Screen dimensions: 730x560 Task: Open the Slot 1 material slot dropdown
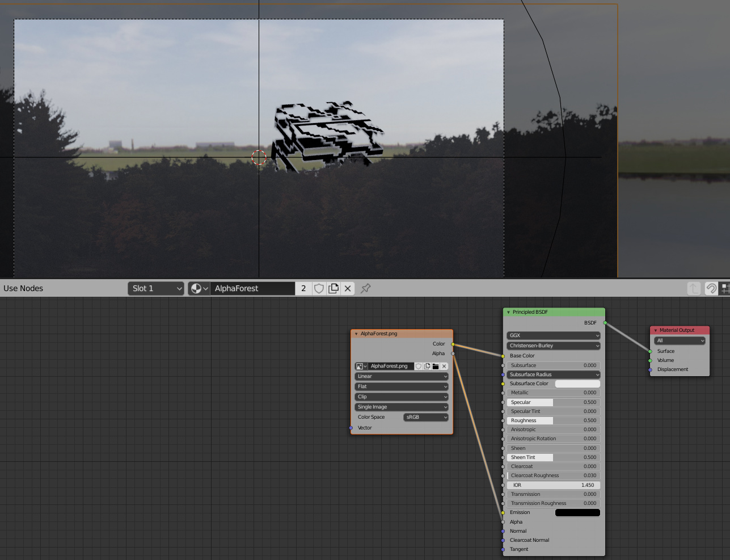155,288
